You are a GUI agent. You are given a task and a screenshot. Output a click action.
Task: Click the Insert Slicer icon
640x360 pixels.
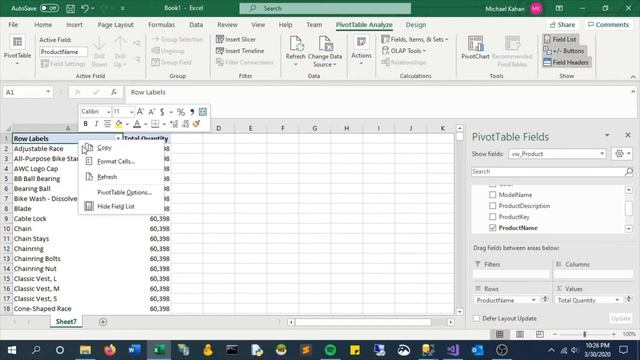point(220,39)
